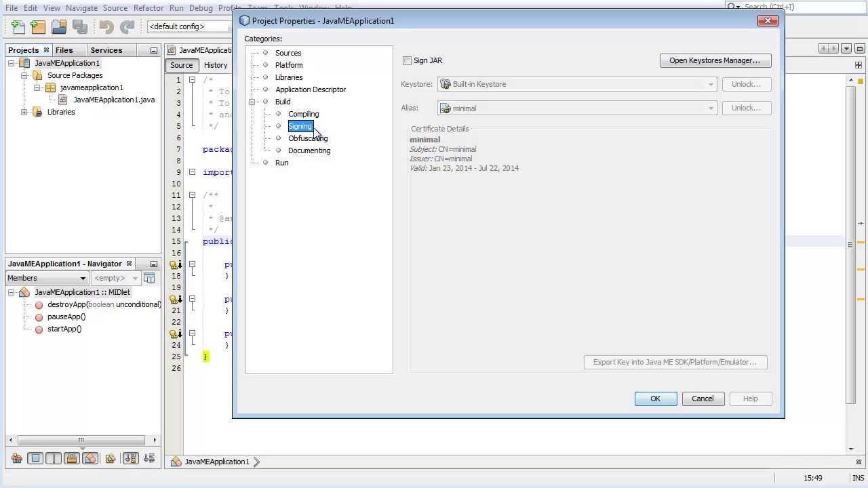The height and width of the screenshot is (488, 868).
Task: Switch to History editor view
Action: tap(216, 65)
